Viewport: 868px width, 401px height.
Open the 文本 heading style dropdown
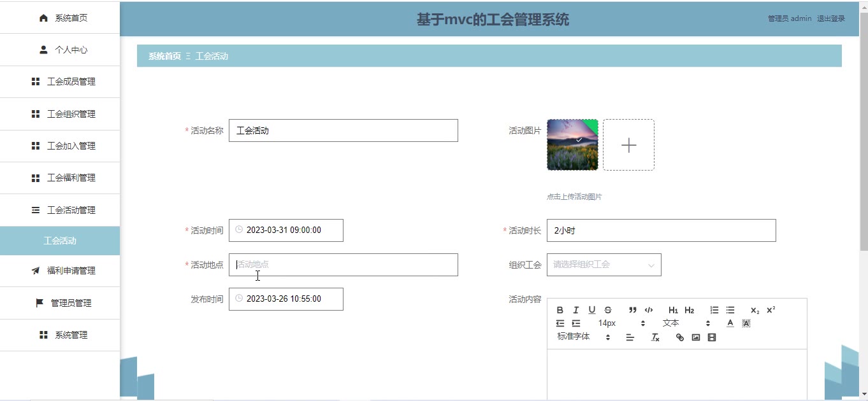pyautogui.click(x=686, y=323)
